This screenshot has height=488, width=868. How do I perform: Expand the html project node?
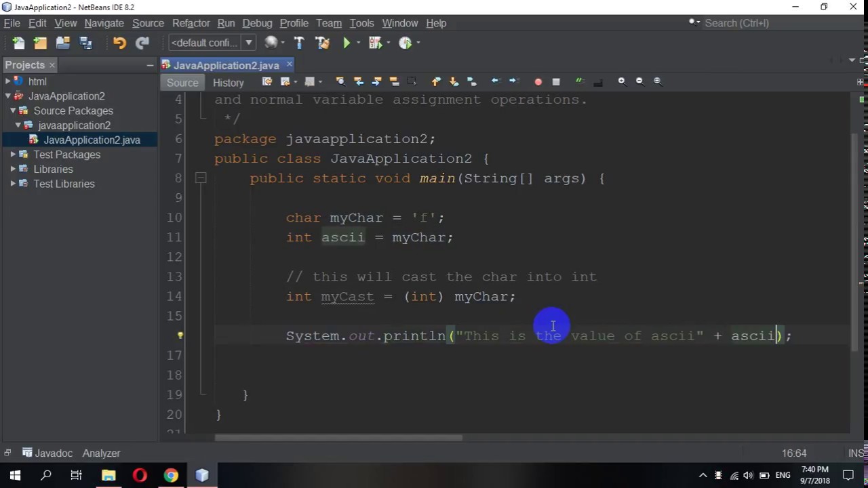(7, 81)
